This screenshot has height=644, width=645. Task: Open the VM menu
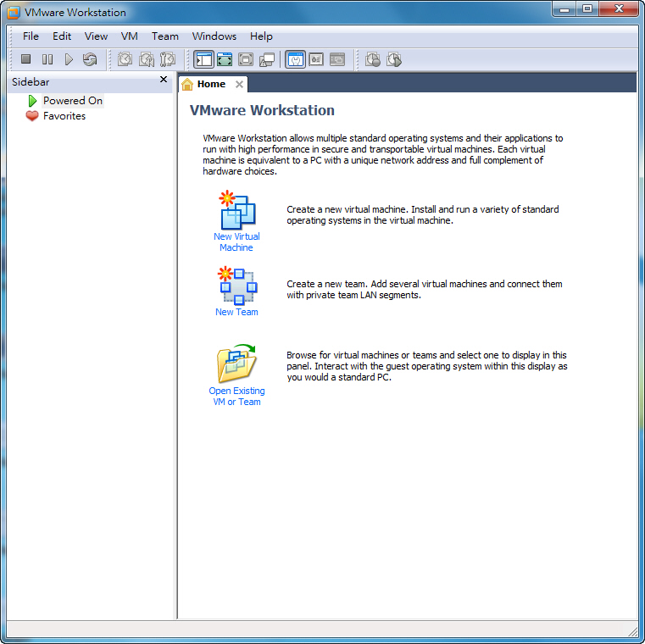click(x=129, y=36)
